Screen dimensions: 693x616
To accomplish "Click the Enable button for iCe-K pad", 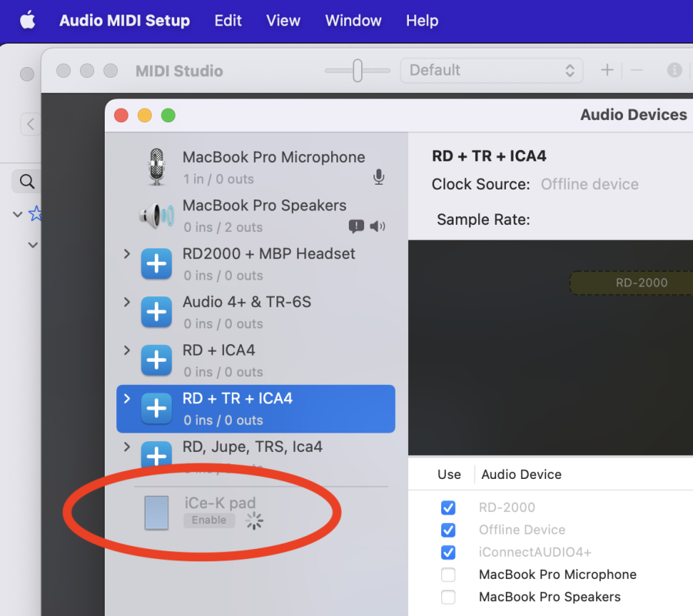I will [x=209, y=520].
